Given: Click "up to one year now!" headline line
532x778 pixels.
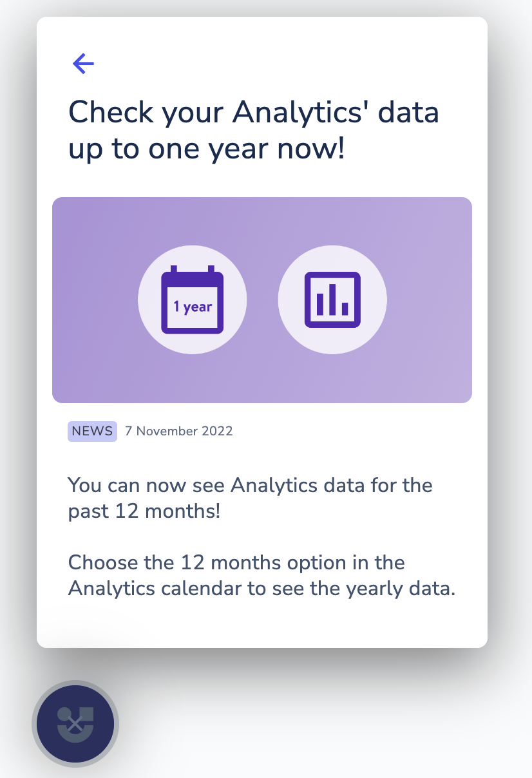Looking at the screenshot, I should pos(207,149).
